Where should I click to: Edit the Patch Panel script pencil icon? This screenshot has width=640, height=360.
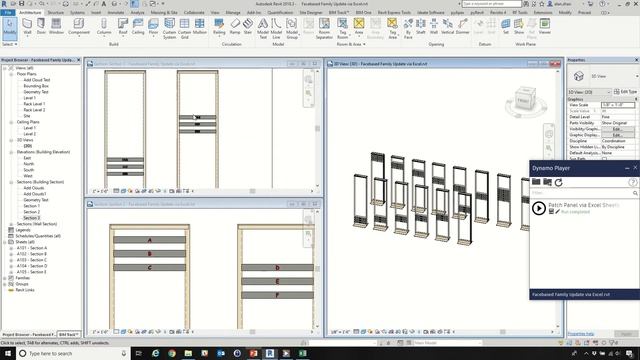(558, 212)
